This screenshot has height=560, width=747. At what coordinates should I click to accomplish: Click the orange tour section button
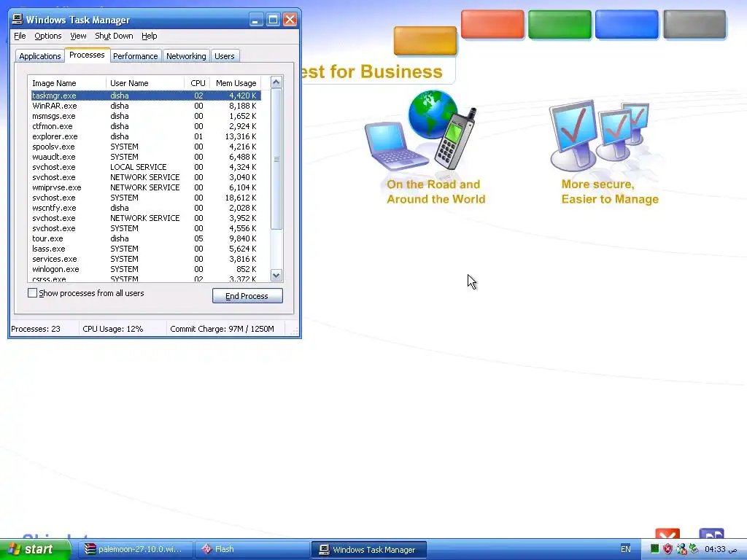coord(425,41)
